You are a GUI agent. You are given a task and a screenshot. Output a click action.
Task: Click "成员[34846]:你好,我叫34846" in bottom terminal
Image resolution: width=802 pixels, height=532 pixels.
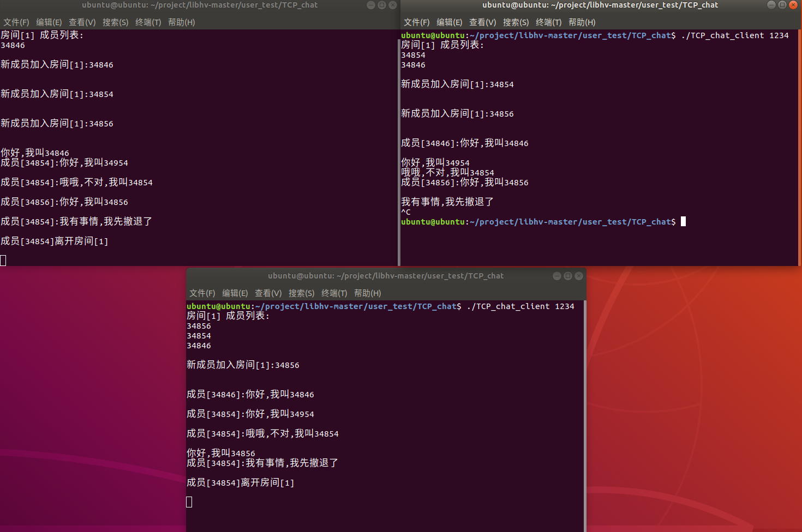pyautogui.click(x=250, y=394)
